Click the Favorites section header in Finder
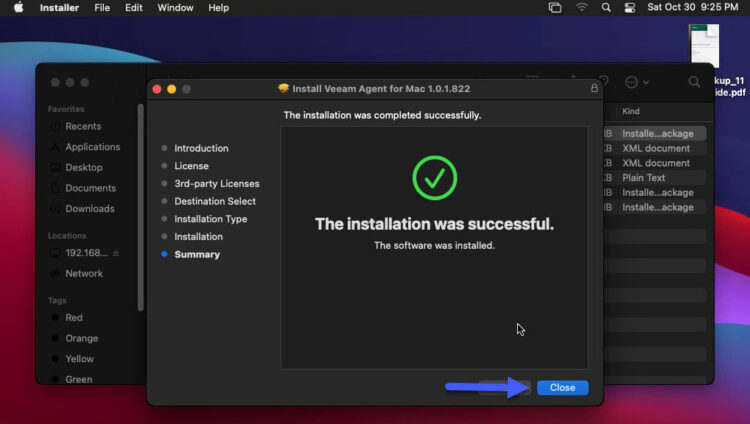The image size is (750, 424). tap(66, 109)
